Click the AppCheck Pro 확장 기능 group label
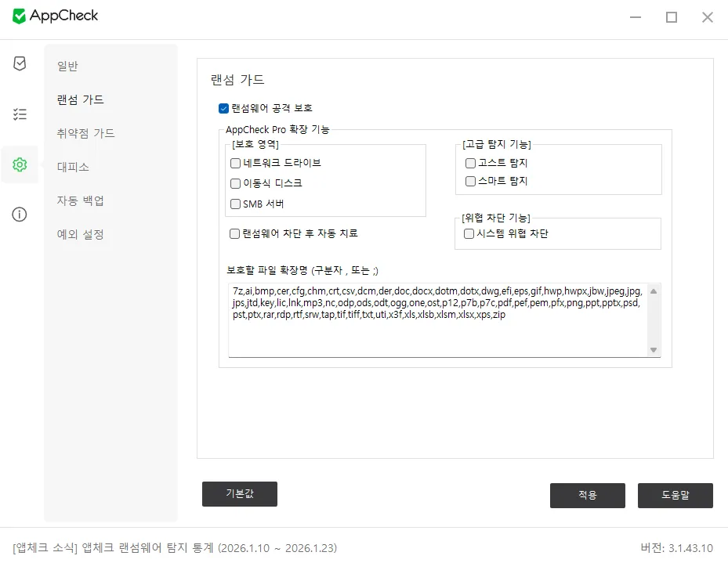 tap(277, 129)
